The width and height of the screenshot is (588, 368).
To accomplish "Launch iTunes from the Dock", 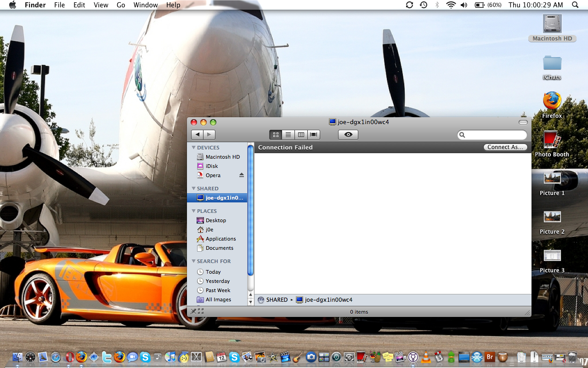I will tap(170, 357).
